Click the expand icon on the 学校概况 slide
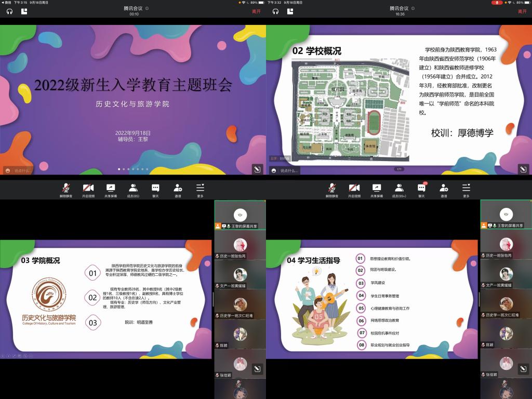This screenshot has width=532, height=399. [523, 169]
